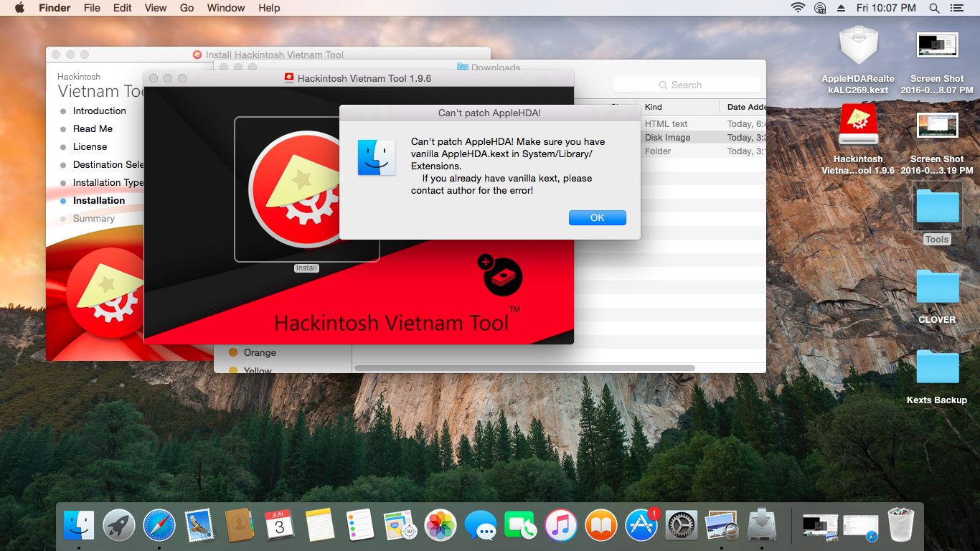Click Summary step in installer sidebar
The height and width of the screenshot is (551, 980).
[93, 219]
